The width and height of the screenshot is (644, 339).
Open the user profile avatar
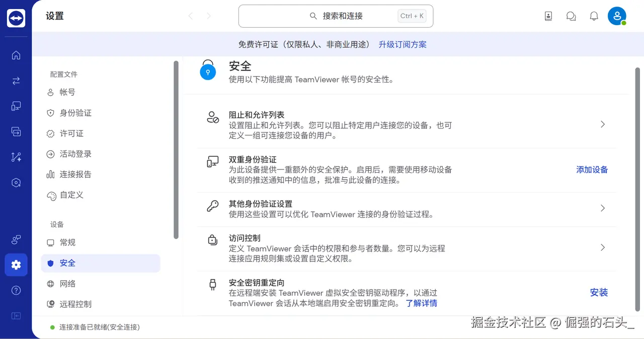point(617,16)
